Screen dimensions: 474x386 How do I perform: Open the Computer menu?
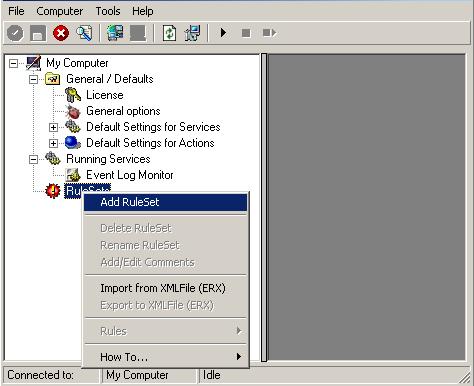coord(60,11)
